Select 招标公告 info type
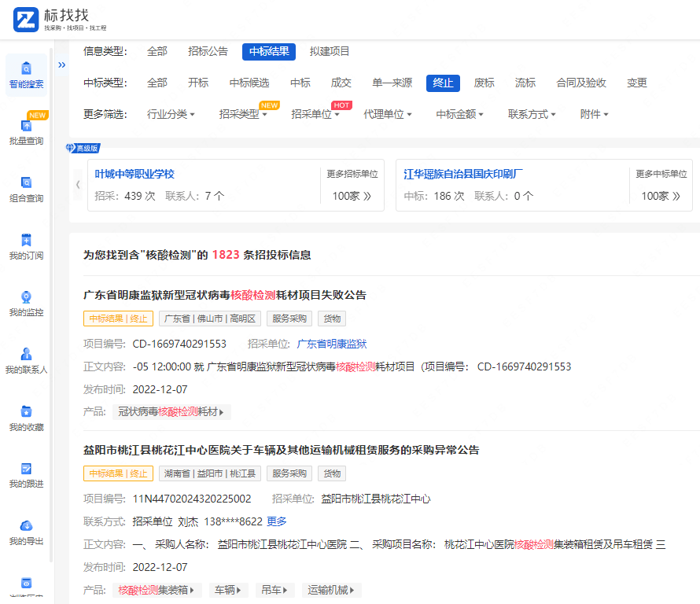Screen dimensions: 700x604 click(208, 51)
